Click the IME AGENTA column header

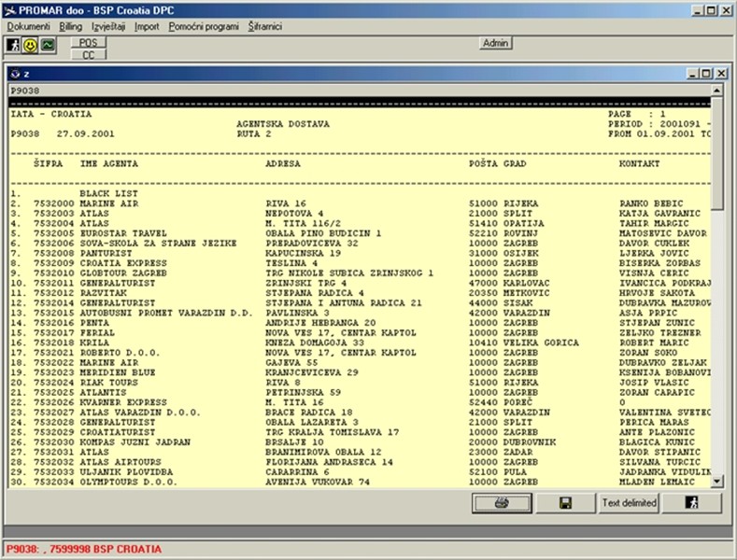[x=108, y=164]
